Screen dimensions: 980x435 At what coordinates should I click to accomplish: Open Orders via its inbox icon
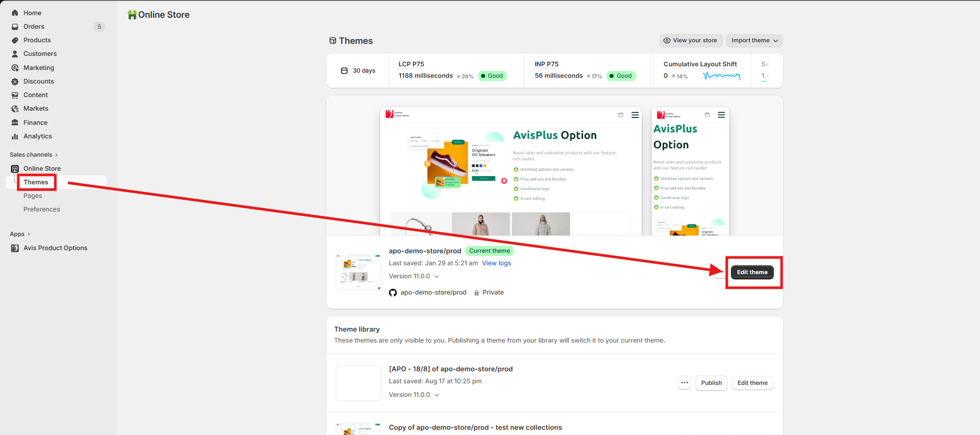pos(15,27)
